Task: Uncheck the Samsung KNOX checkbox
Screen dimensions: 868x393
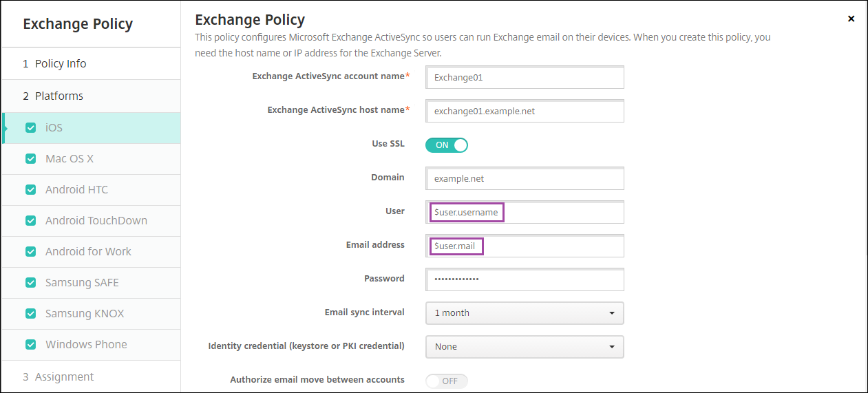Action: pyautogui.click(x=30, y=314)
